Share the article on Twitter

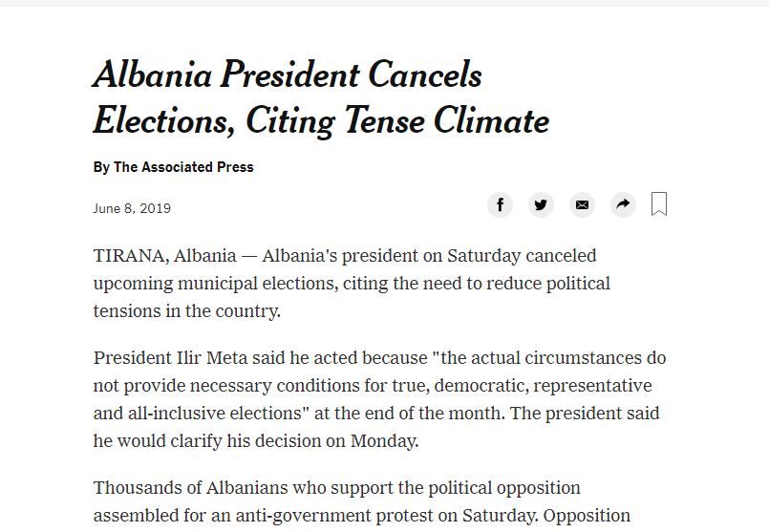pos(541,204)
